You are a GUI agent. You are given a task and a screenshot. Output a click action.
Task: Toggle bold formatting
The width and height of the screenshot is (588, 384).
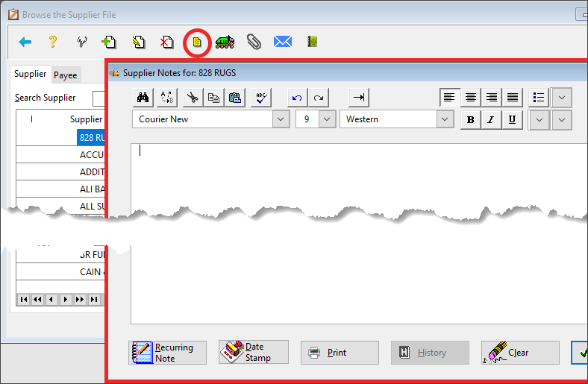[x=471, y=120]
